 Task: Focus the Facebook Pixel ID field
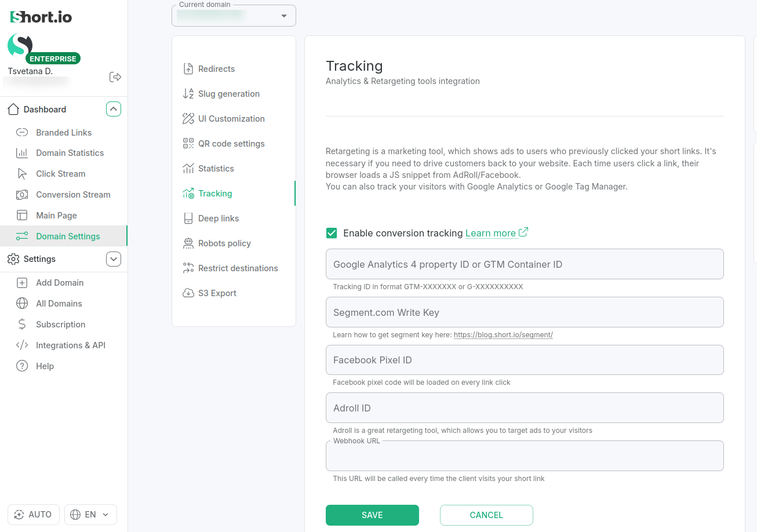click(x=525, y=360)
